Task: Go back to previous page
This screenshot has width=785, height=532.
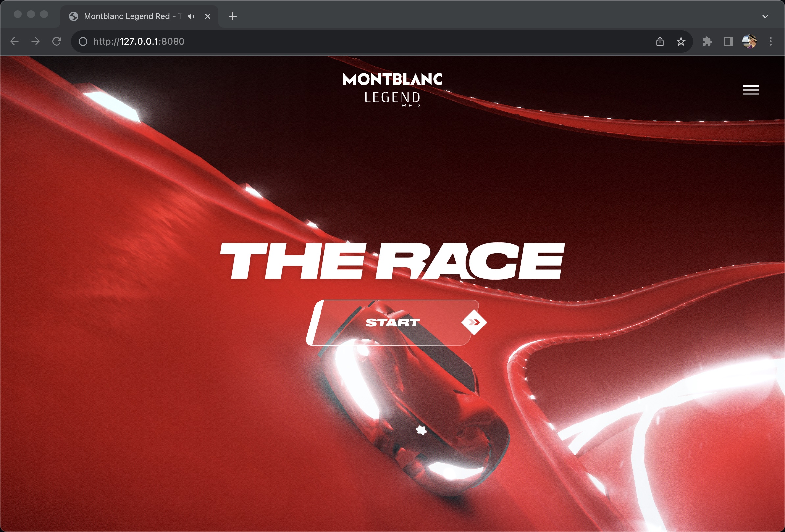Action: [14, 41]
